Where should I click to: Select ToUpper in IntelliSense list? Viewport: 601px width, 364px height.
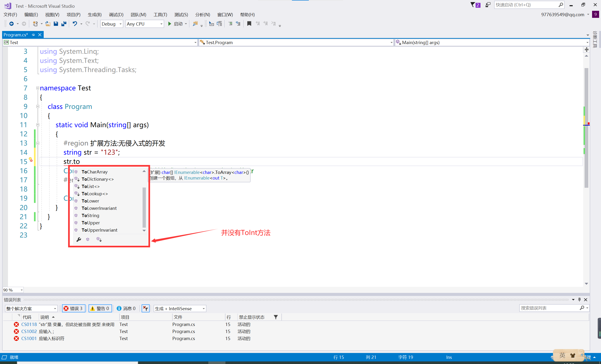coord(91,222)
